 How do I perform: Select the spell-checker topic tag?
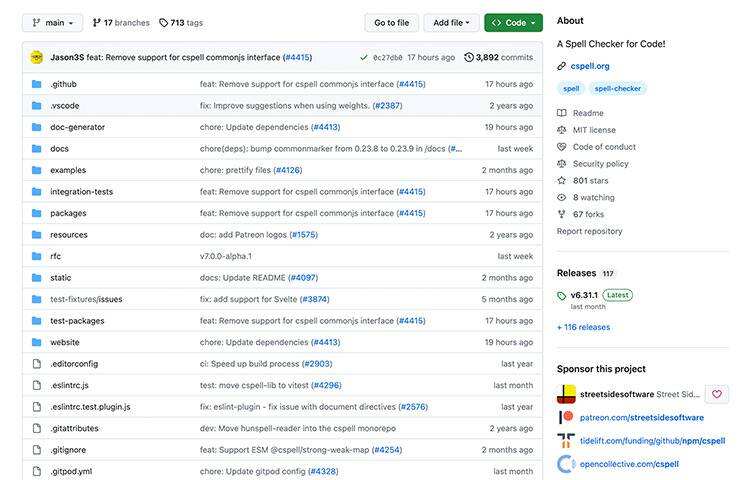[618, 89]
